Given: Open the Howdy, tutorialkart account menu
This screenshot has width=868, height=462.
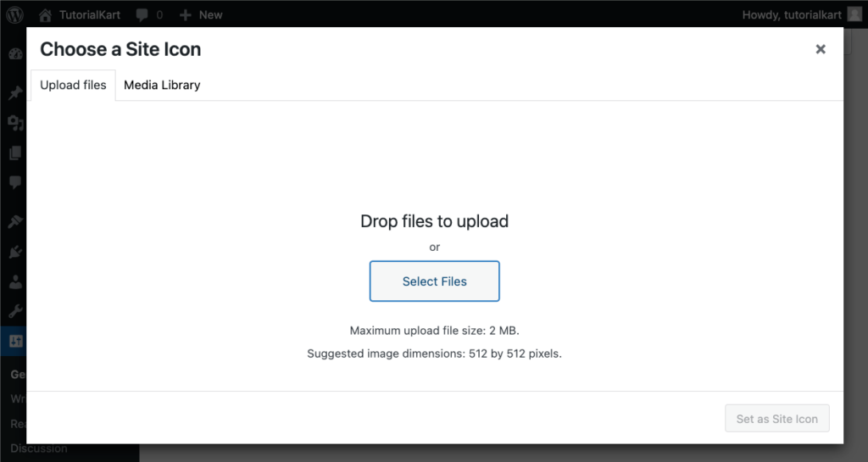Looking at the screenshot, I should pos(802,15).
